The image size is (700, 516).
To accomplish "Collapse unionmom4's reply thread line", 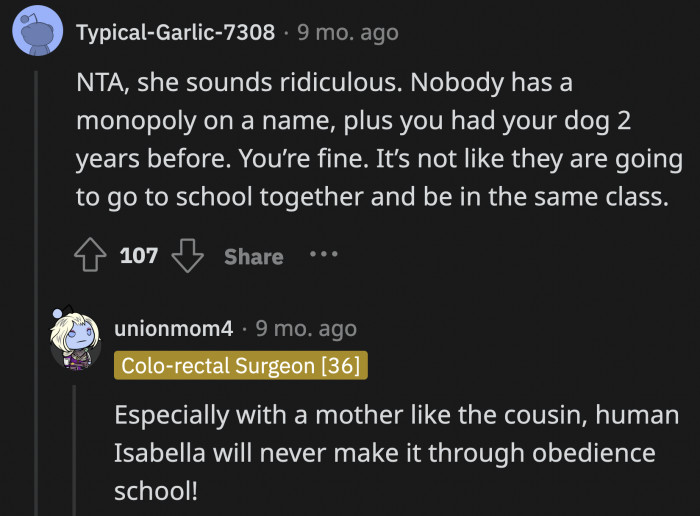I will click(x=76, y=450).
